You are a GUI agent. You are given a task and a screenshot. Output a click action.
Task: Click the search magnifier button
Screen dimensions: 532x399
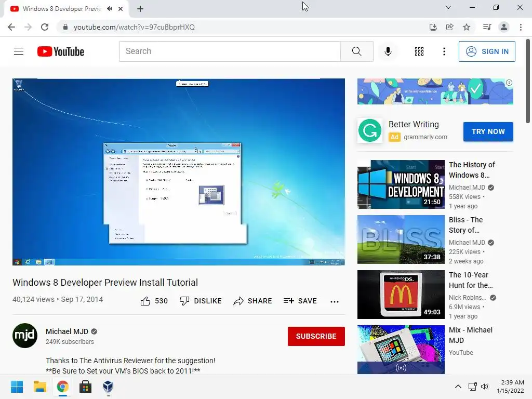click(356, 51)
